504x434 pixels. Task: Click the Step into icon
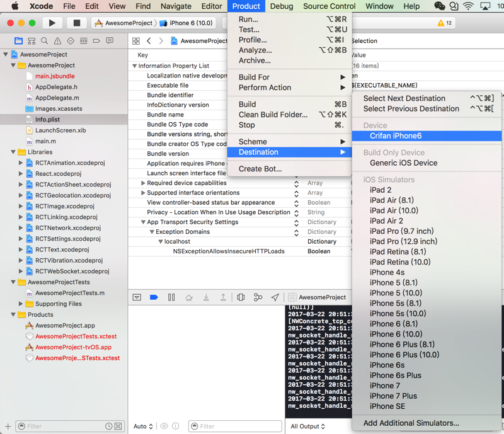tap(206, 297)
